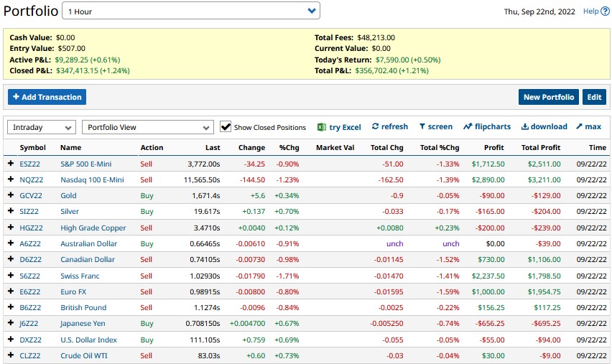612x364 pixels.
Task: Click the Edit button
Action: click(x=594, y=97)
